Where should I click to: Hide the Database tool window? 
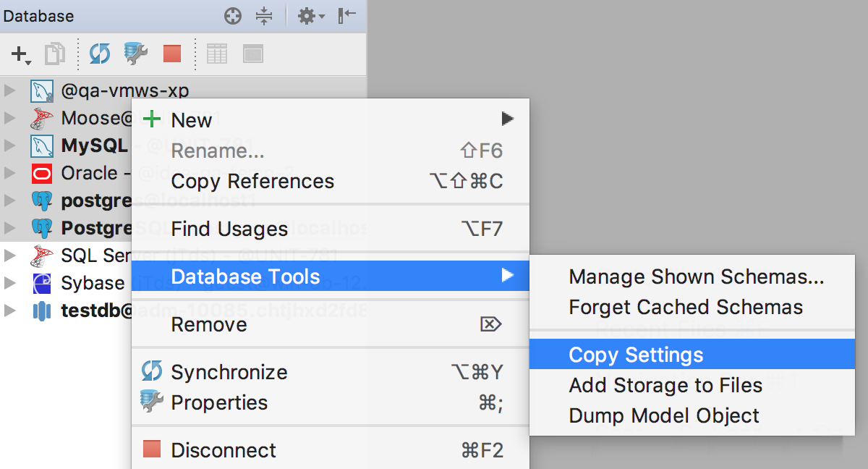pyautogui.click(x=346, y=16)
